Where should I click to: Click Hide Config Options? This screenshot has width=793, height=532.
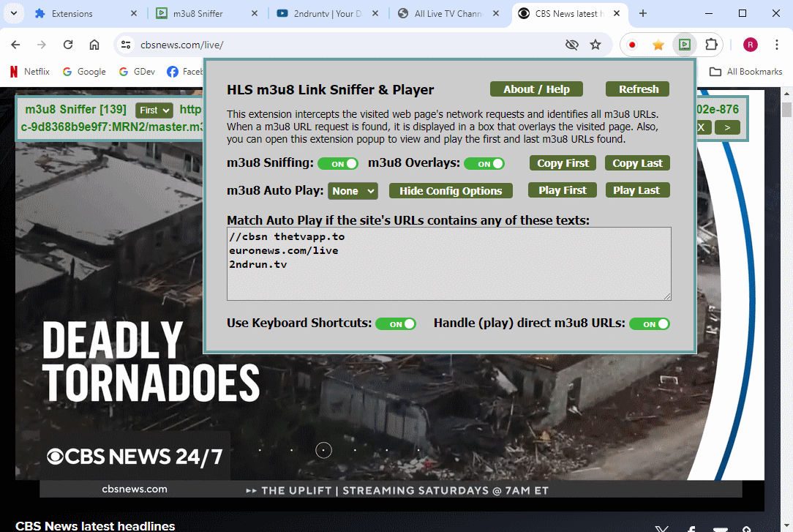click(x=451, y=191)
